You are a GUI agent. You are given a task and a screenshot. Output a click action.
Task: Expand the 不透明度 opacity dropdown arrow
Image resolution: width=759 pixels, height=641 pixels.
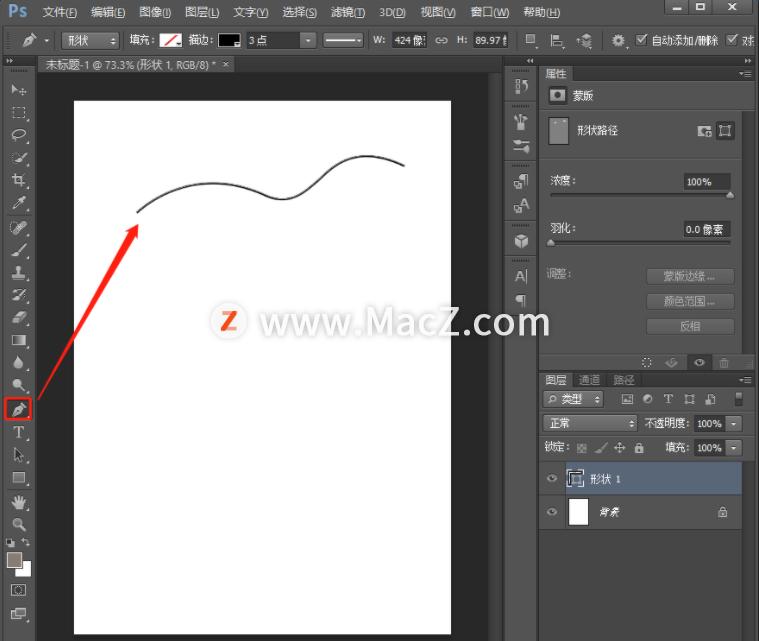pyautogui.click(x=735, y=424)
